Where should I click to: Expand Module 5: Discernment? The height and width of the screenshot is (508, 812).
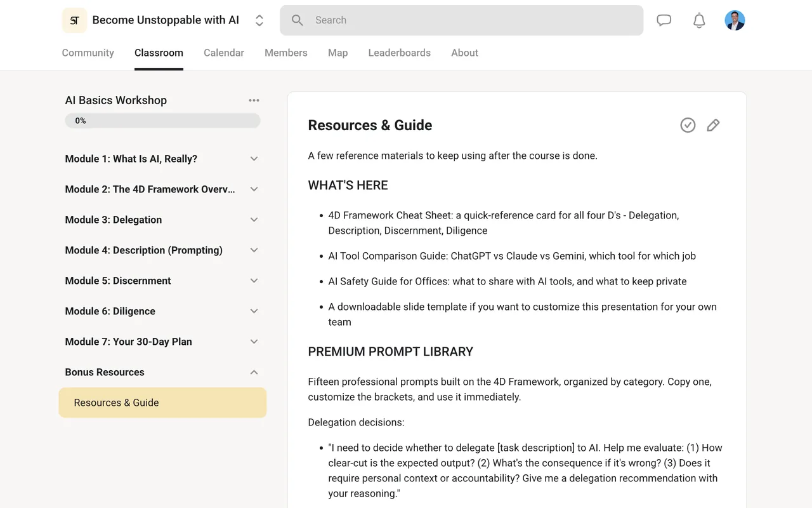(x=162, y=281)
